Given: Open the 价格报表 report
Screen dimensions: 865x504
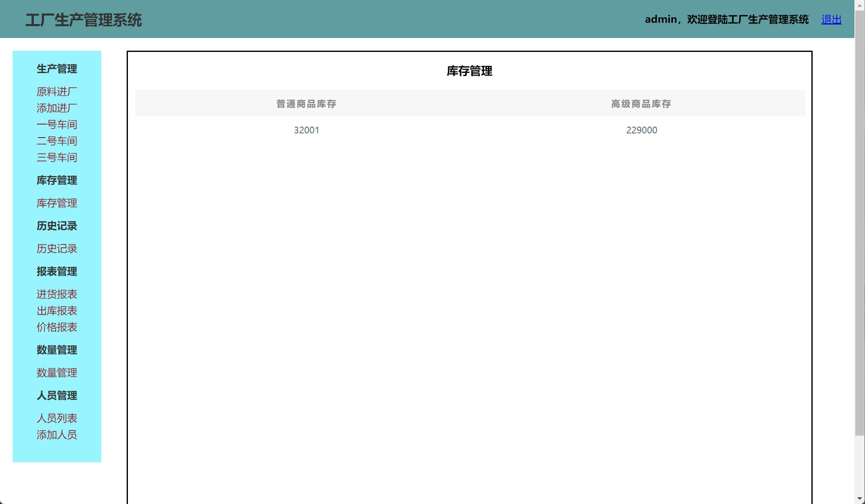Looking at the screenshot, I should coord(57,327).
